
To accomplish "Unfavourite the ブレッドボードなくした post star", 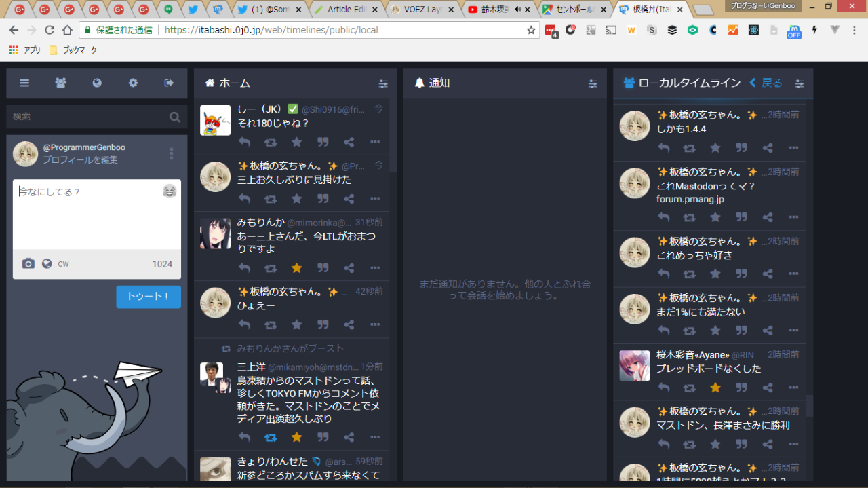I will (x=715, y=387).
